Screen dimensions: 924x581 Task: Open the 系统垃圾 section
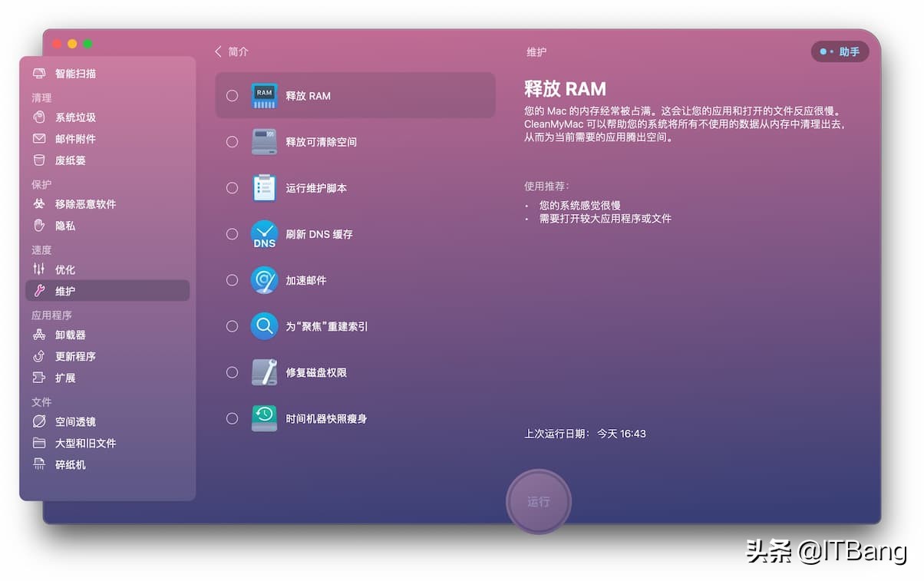107,117
